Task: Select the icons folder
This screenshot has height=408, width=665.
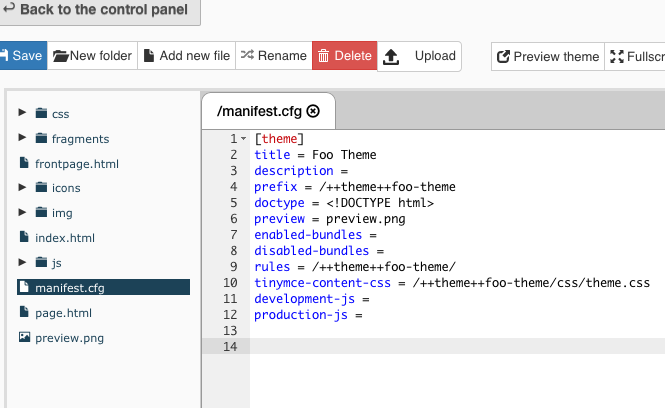Action: 66,188
